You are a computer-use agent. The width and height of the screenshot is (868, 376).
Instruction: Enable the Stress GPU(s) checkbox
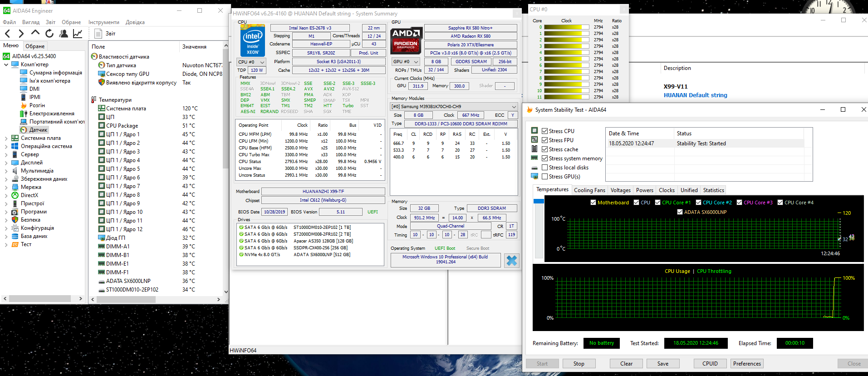[x=544, y=176]
